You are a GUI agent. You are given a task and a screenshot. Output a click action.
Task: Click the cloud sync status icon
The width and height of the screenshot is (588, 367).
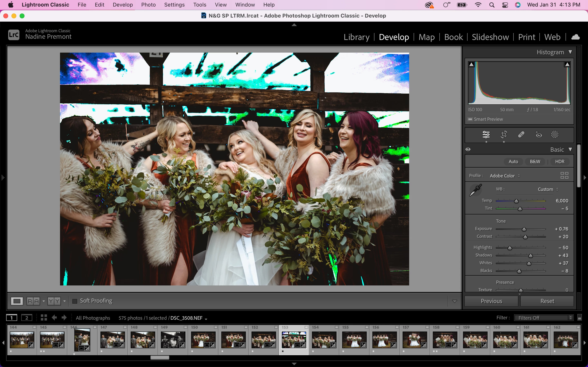(575, 37)
